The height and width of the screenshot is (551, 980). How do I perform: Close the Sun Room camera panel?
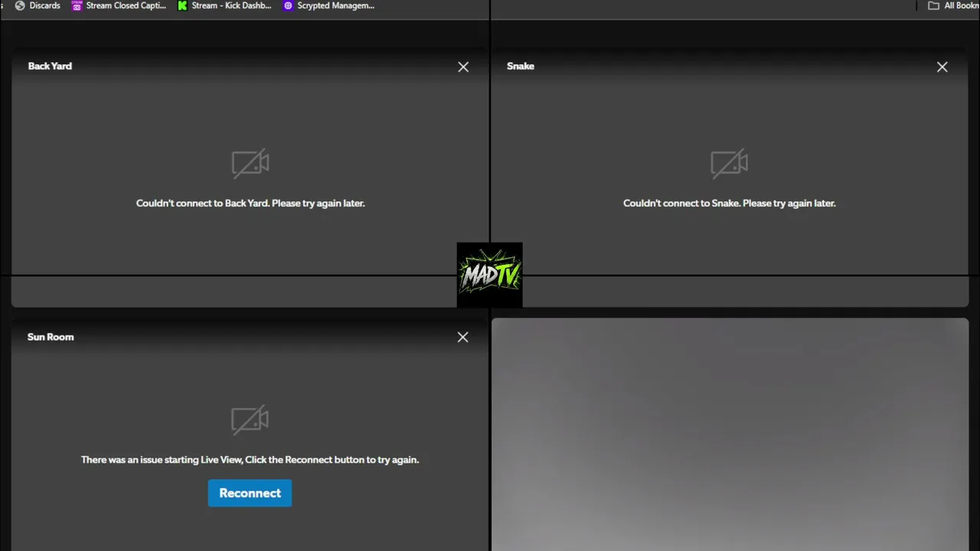coord(462,337)
